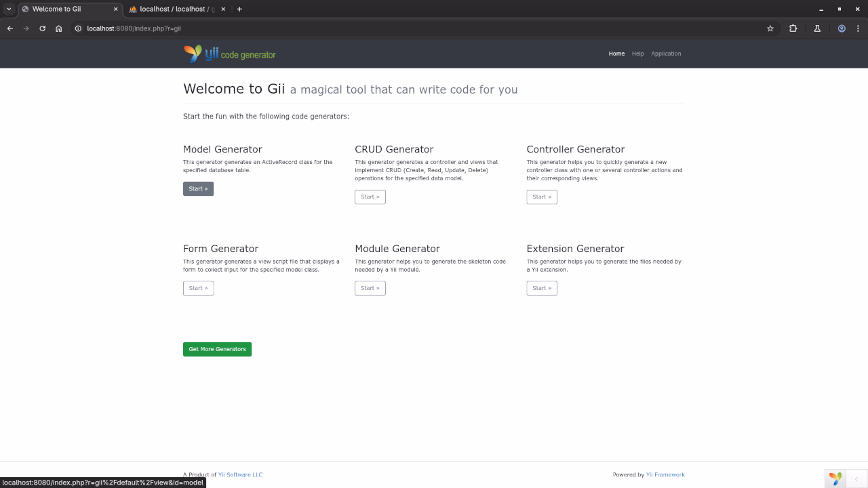The image size is (868, 488).
Task: Open the profile avatar icon
Action: (842, 28)
